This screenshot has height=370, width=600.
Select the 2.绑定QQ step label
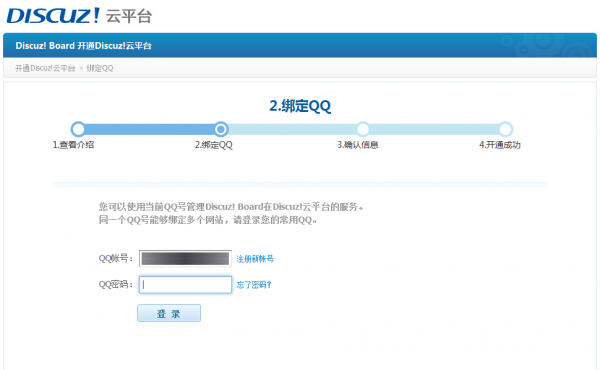214,145
